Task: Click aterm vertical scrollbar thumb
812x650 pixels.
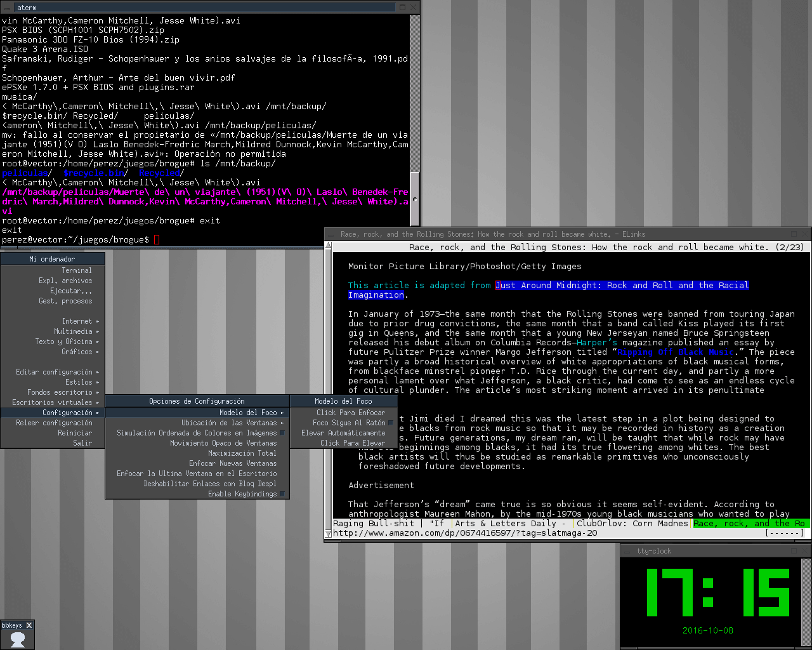Action: (415, 199)
